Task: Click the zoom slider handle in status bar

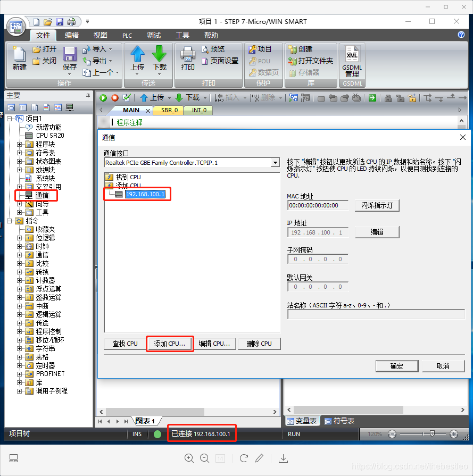Action: pos(432,433)
